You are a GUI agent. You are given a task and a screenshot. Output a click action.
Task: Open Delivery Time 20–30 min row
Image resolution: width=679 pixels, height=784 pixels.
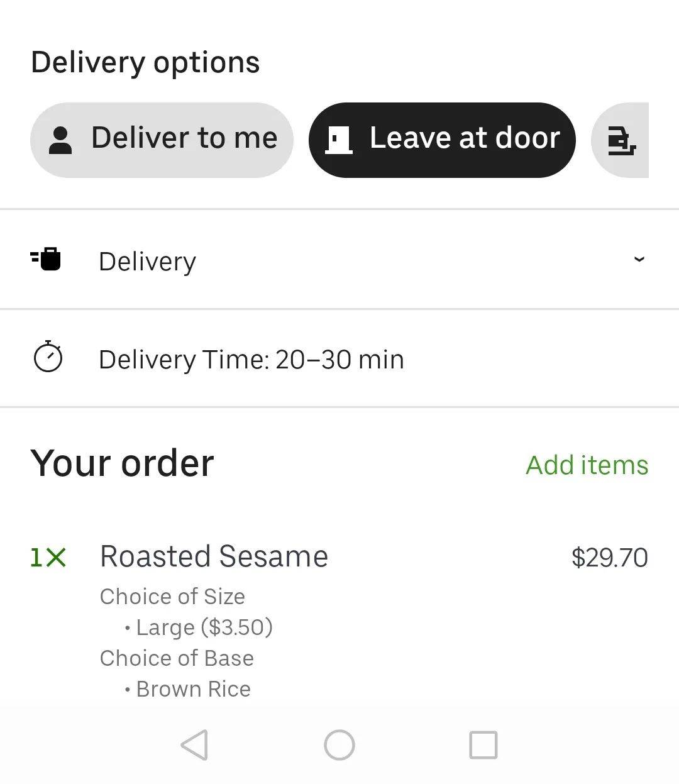[339, 358]
